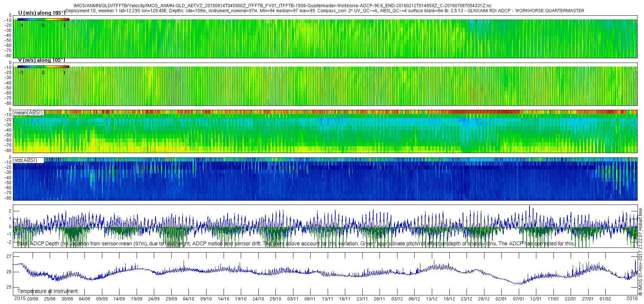The width and height of the screenshot is (644, 304).
Task: Select the 04/10 date on time axis
Action: (x=189, y=299)
